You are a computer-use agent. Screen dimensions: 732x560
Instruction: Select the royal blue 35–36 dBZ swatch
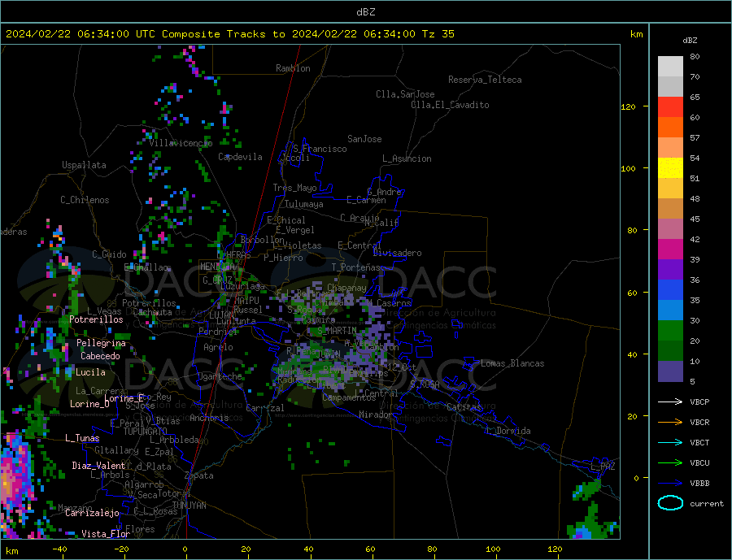pyautogui.click(x=670, y=290)
